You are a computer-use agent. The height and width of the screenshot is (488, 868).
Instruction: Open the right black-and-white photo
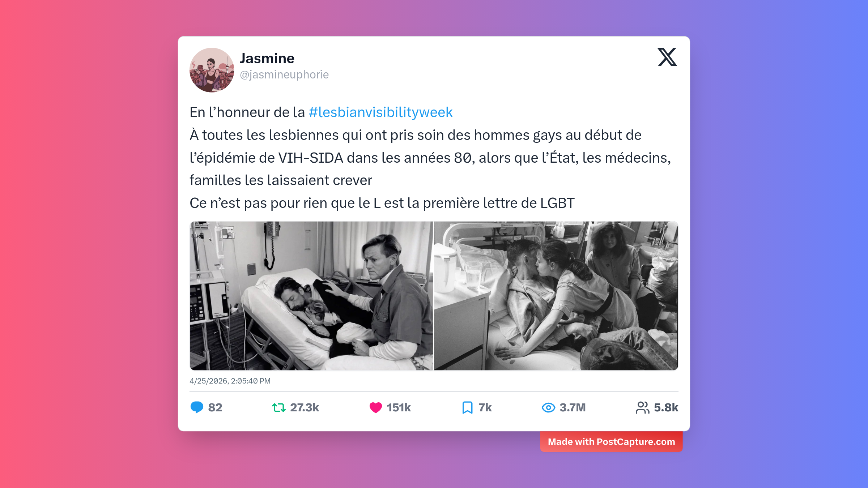[x=556, y=296]
